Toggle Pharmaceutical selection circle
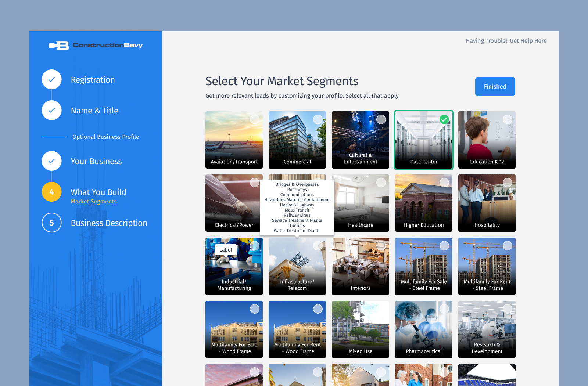Screen dimensions: 588x386 click(x=444, y=309)
